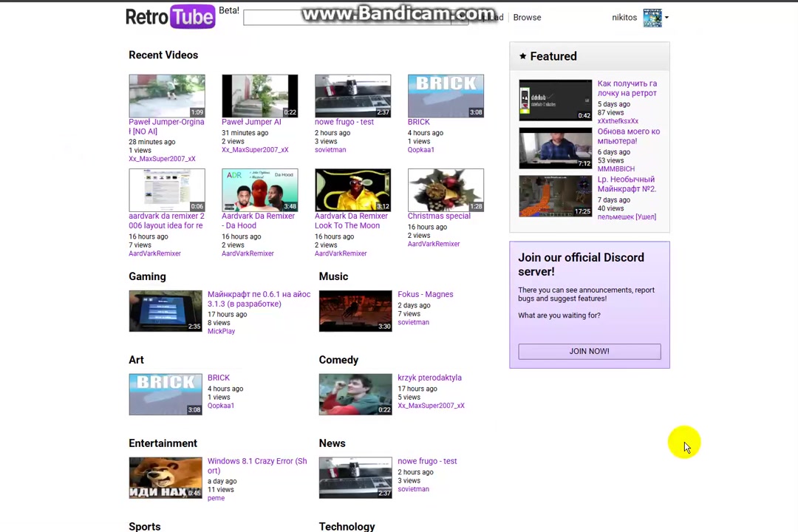Viewport: 798px width, 532px height.
Task: Click the krzyk pterodaktyla comedy thumbnail
Action: click(x=355, y=394)
